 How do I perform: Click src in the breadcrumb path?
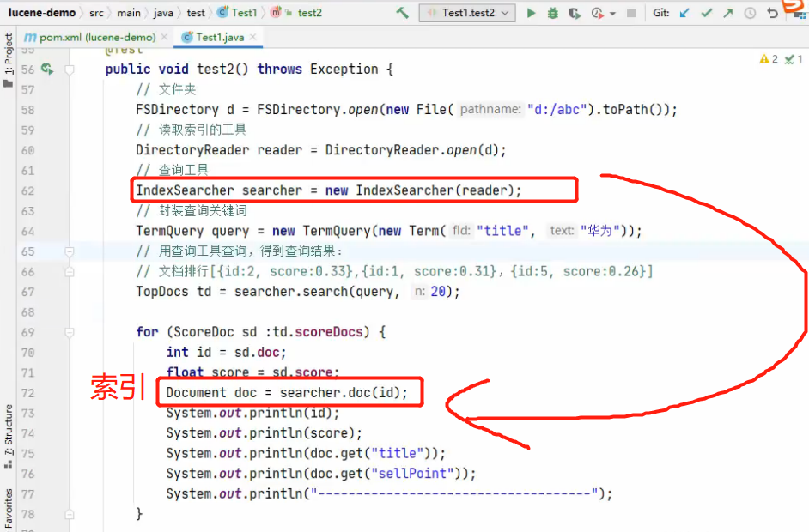(x=96, y=13)
